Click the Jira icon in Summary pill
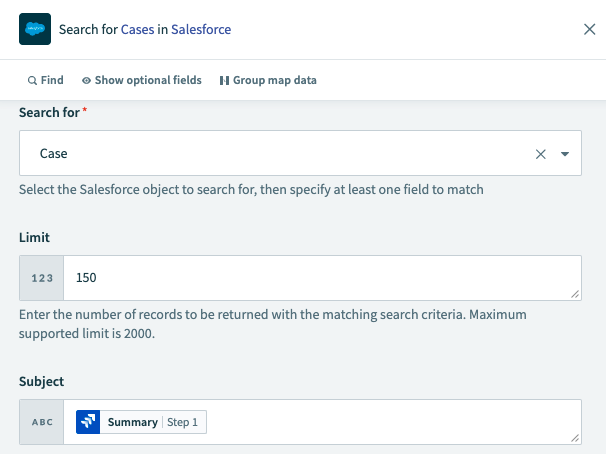This screenshot has height=454, width=606. coord(89,422)
